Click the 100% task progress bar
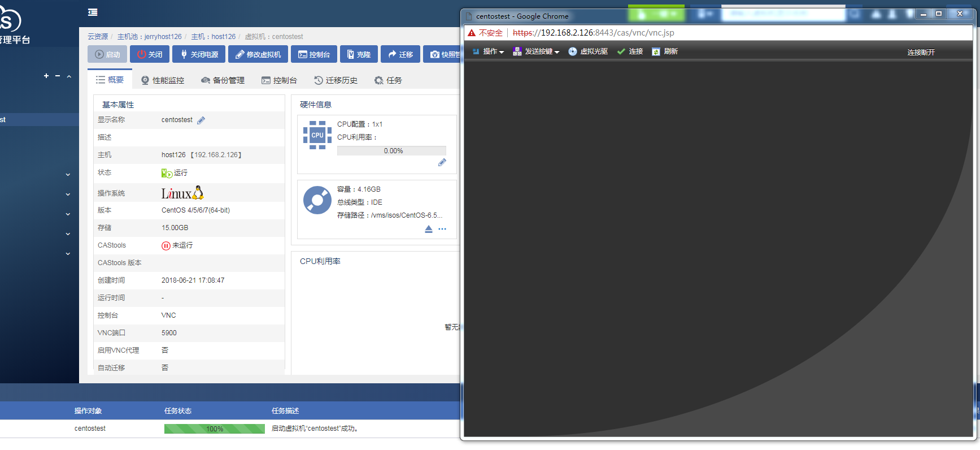 tap(215, 429)
